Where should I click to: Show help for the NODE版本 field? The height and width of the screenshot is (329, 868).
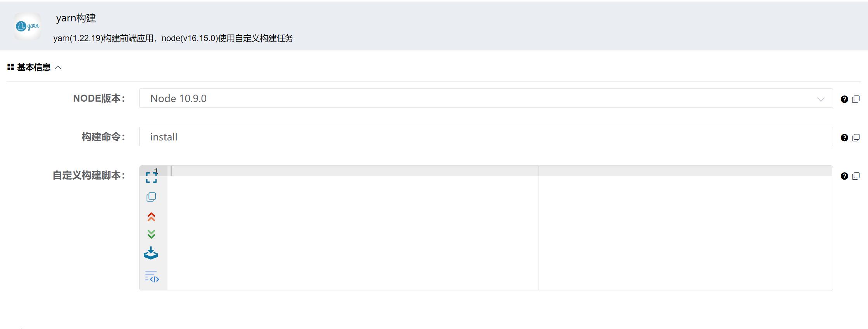pos(844,99)
